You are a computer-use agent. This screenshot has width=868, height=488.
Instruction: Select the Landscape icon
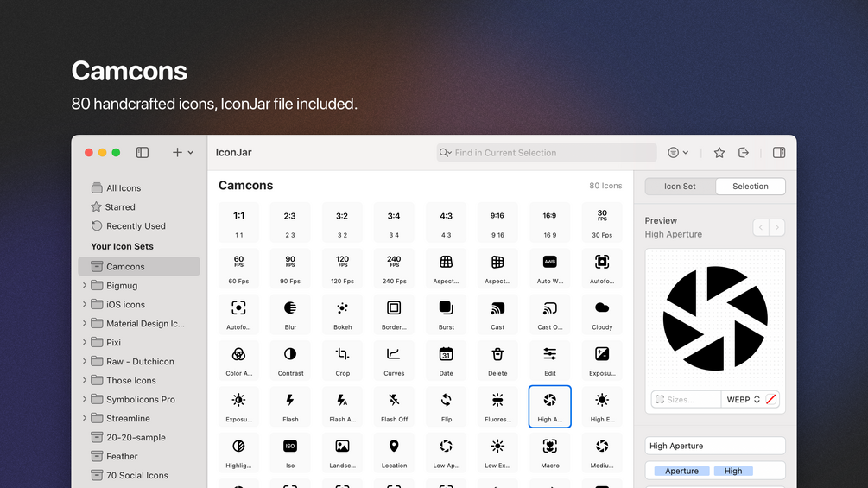[342, 453]
